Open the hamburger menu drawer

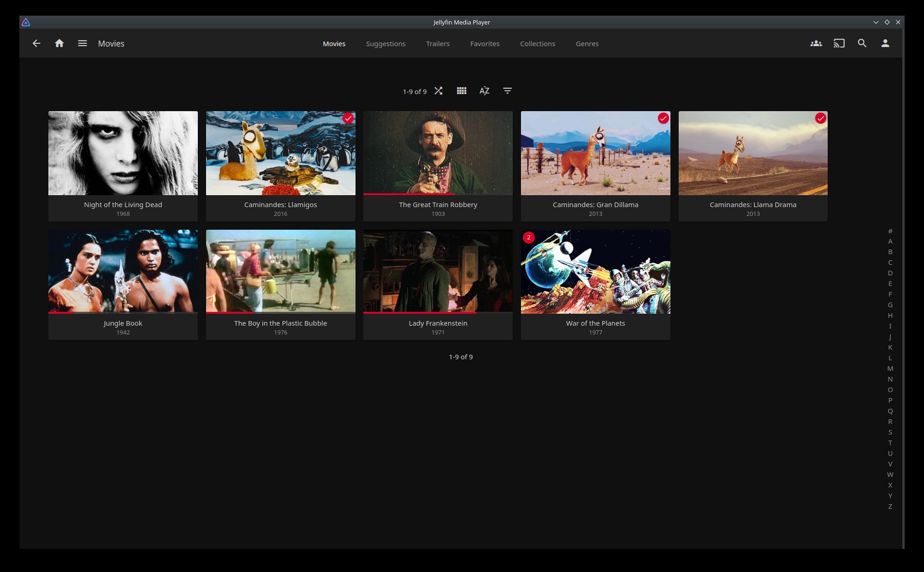click(x=82, y=43)
